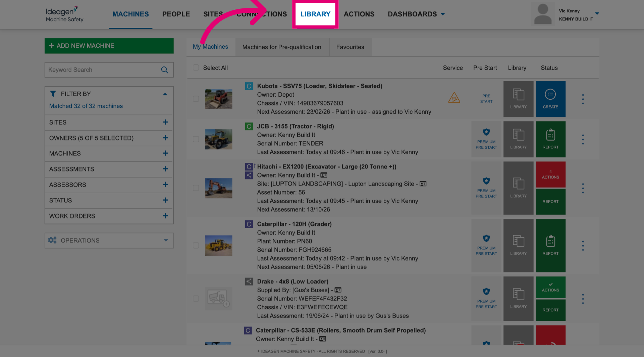
Task: Tick the Select All checkbox
Action: coord(196,68)
